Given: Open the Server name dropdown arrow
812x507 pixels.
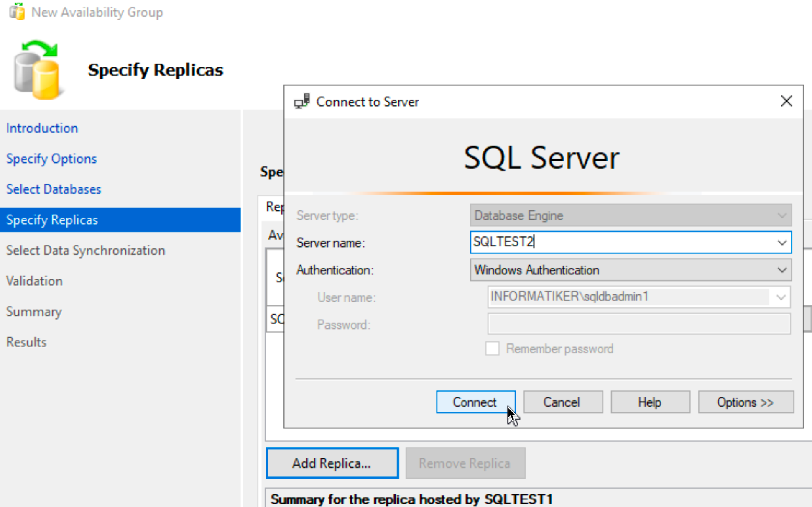Looking at the screenshot, I should 782,243.
